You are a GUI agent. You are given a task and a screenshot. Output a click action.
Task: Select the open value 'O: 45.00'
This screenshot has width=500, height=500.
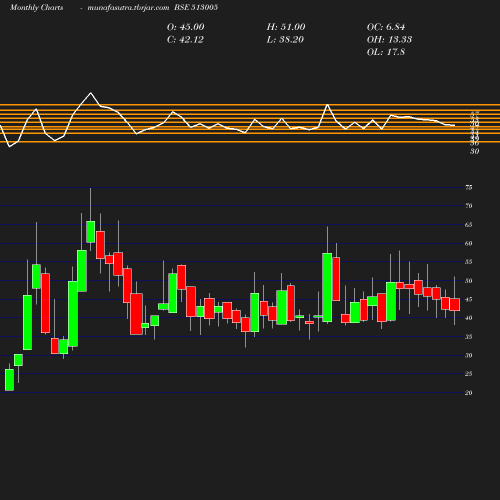pos(186,27)
